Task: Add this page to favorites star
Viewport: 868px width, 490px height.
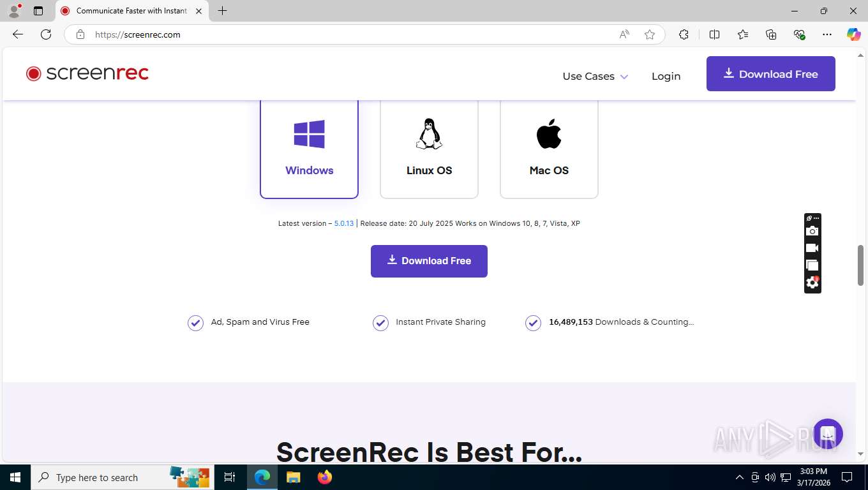Action: tap(650, 34)
